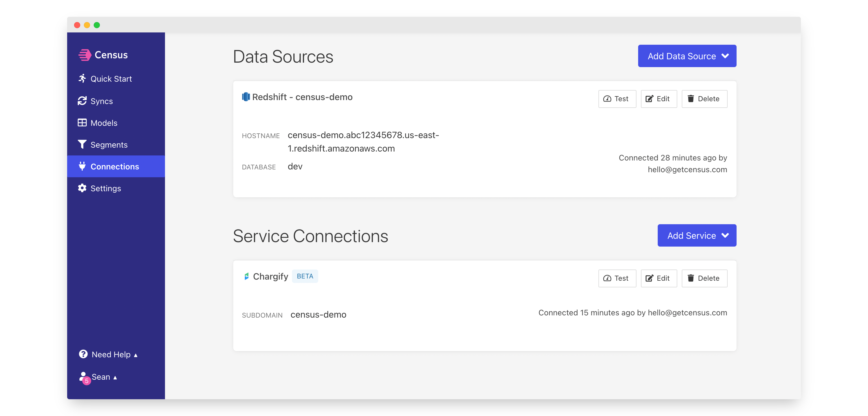
Task: Click the BETA badge next to Chargify
Action: pos(305,276)
